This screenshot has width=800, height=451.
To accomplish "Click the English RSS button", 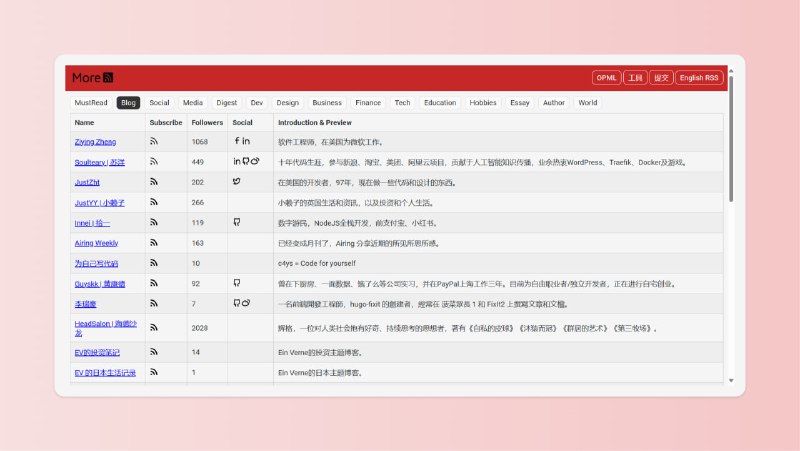I will pos(699,78).
